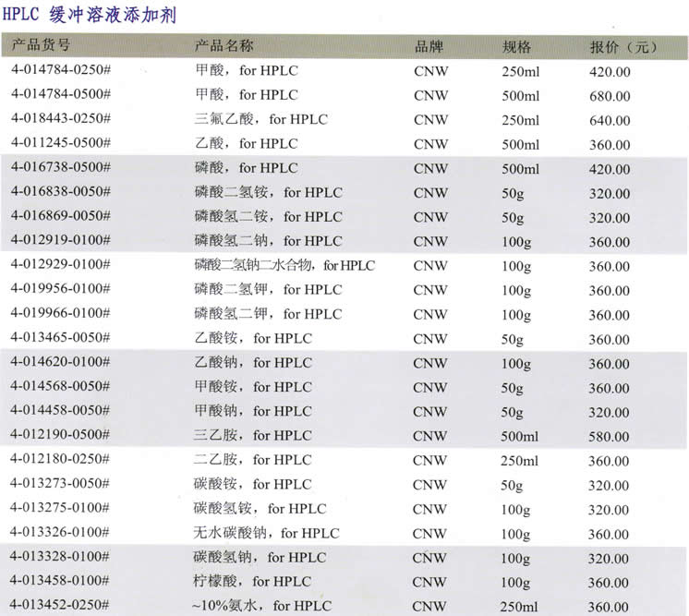
Task: Click the 三乙胺, for HPLC entry
Action: (253, 435)
